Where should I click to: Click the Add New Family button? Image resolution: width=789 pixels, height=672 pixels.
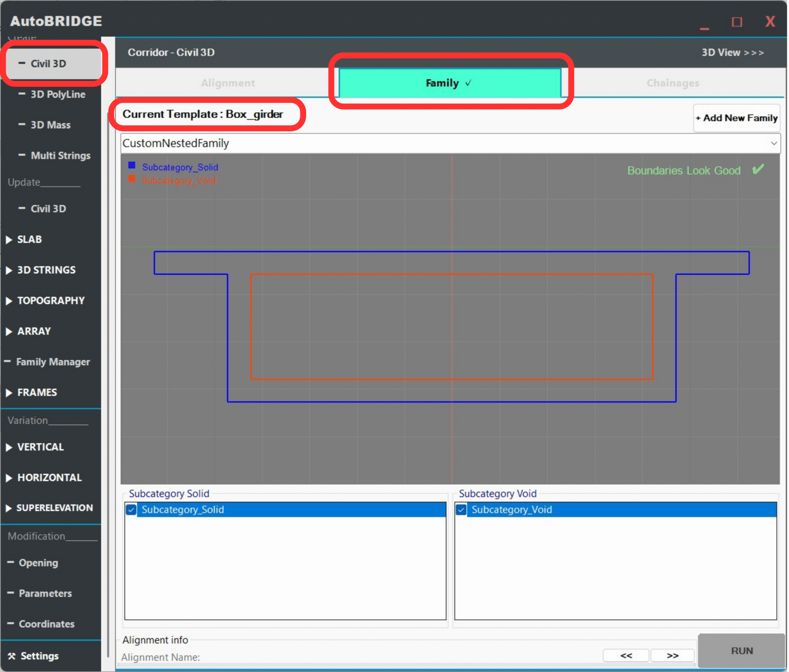(738, 118)
